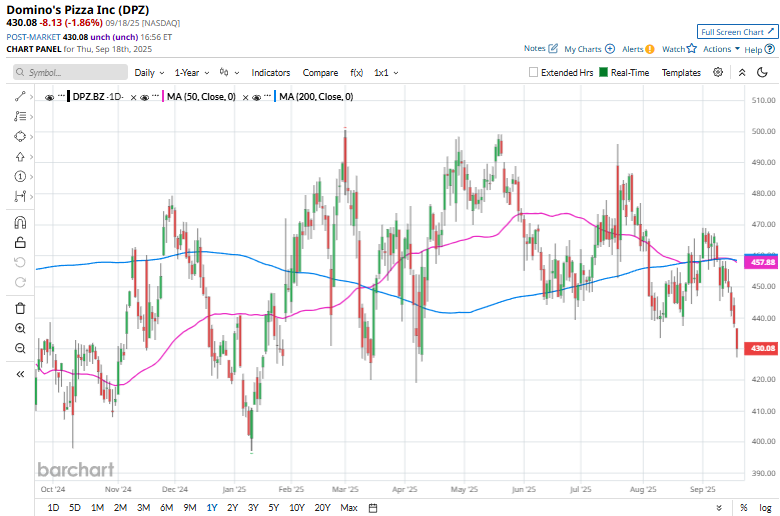Remove the MA 50 indicator with X
The image size is (780, 516).
[245, 98]
